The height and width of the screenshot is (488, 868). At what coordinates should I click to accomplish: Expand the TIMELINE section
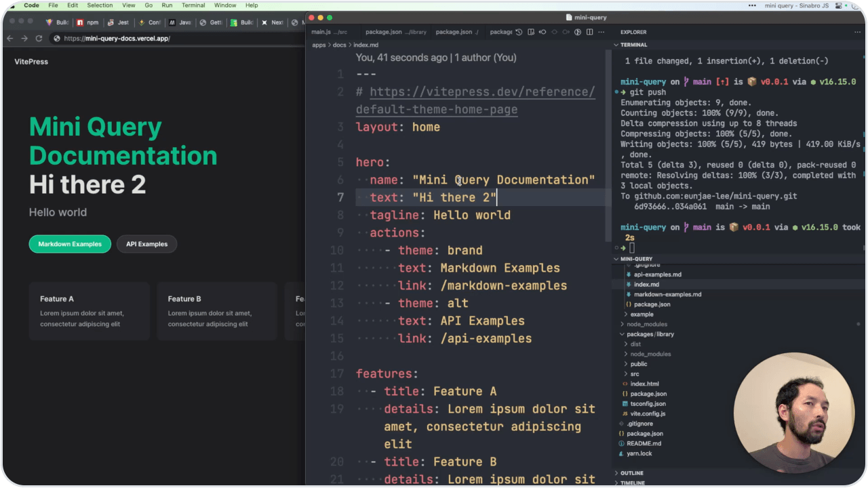[739, 483]
